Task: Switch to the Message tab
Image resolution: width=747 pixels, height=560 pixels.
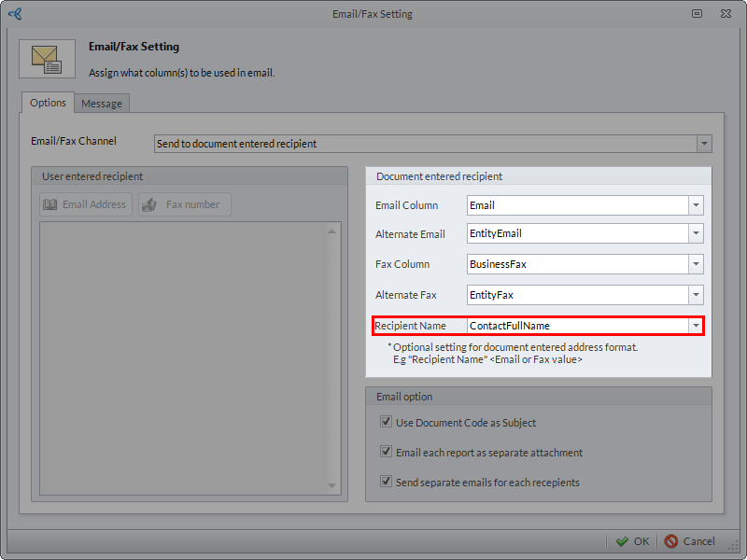Action: 102,104
